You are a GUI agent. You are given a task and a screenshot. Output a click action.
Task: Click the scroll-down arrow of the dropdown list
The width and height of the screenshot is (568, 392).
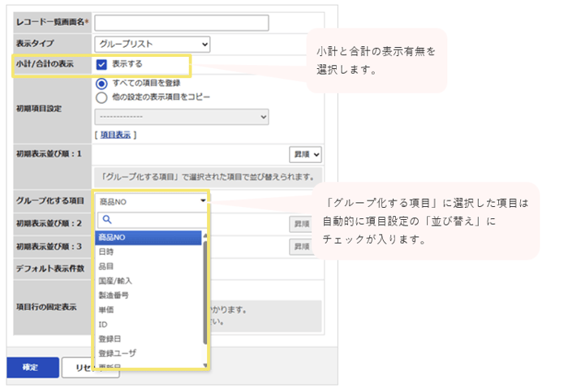(205, 365)
